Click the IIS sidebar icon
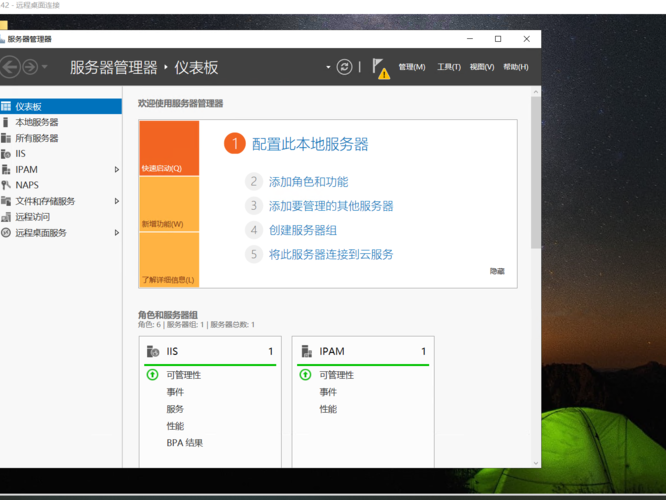The width and height of the screenshot is (666, 500). click(6, 154)
